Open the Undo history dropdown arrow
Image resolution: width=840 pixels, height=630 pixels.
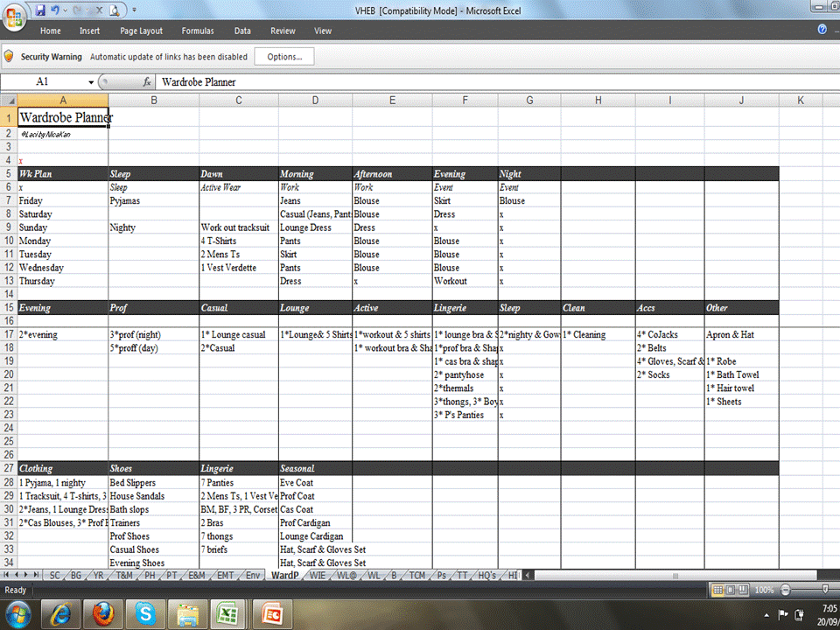[x=65, y=10]
